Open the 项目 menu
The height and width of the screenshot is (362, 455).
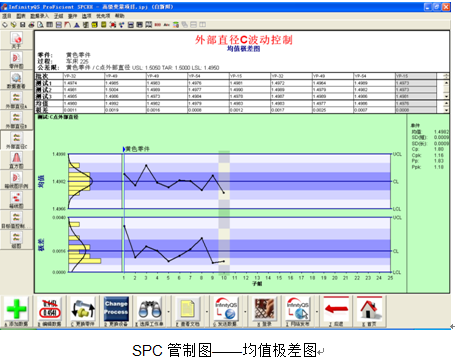[x=6, y=16]
